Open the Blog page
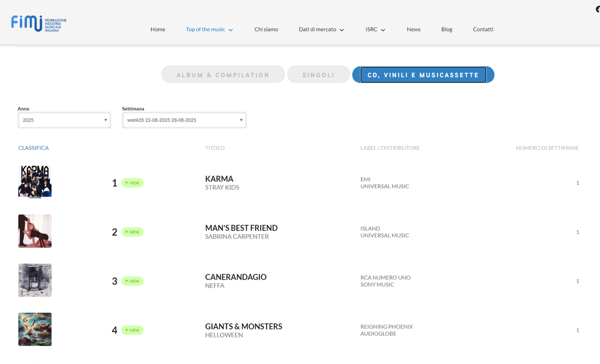This screenshot has height=364, width=600. point(447,30)
